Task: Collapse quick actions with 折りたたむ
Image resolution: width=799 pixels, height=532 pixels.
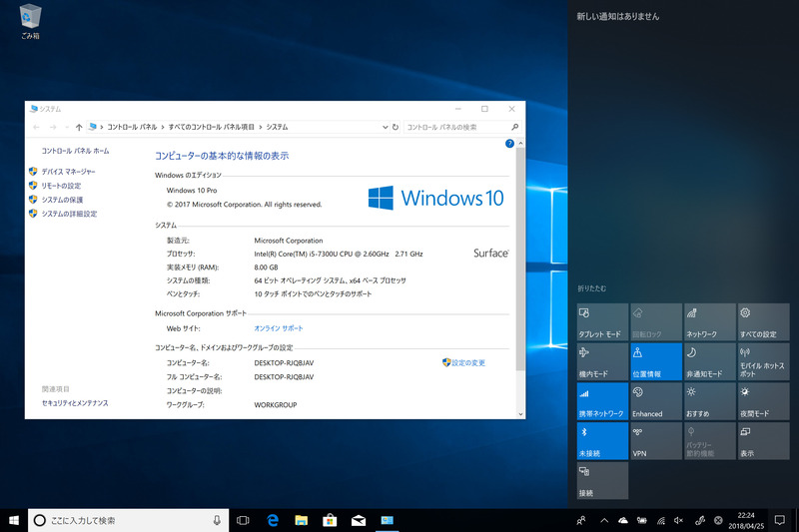Action: [591, 288]
